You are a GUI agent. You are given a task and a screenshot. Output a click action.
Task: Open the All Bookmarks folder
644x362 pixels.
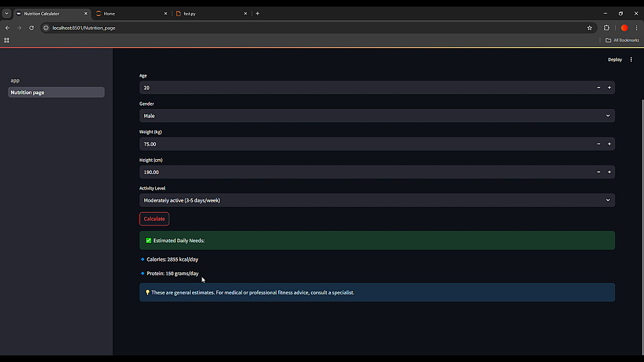point(622,41)
